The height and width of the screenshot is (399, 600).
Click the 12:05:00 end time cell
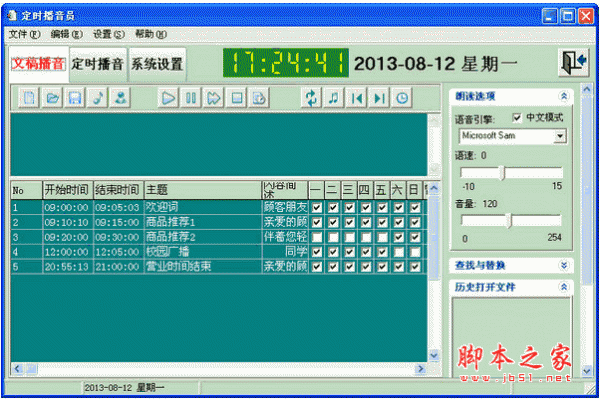(118, 252)
